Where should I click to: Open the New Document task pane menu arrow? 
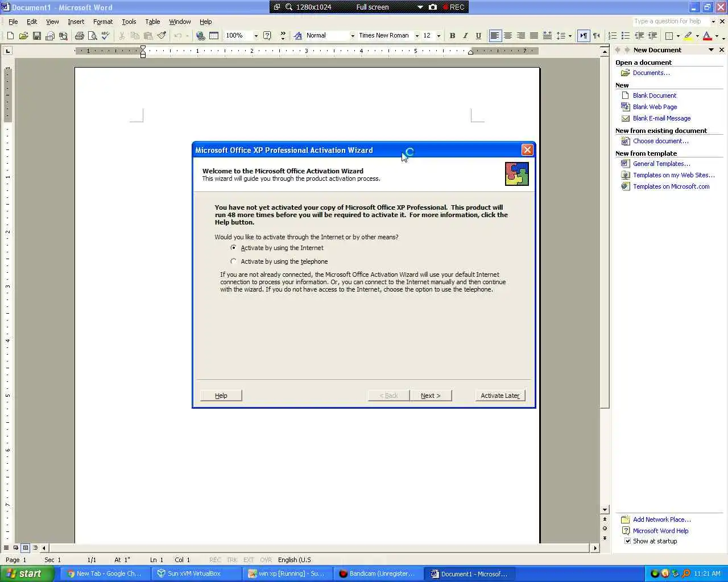point(711,50)
